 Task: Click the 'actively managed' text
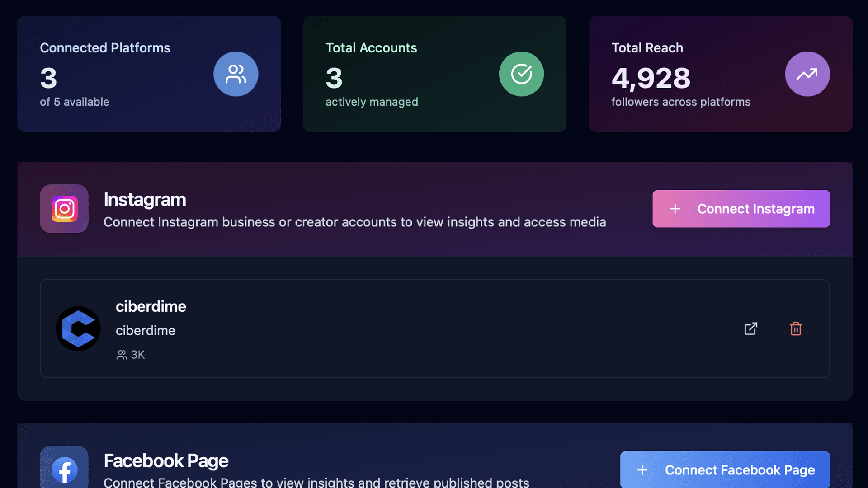tap(372, 102)
